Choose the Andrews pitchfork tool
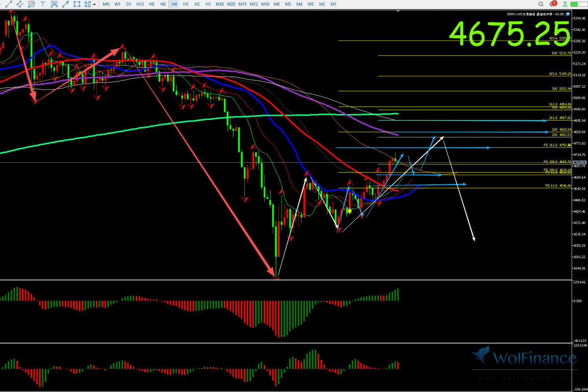The width and height of the screenshot is (588, 392). [x=54, y=4]
